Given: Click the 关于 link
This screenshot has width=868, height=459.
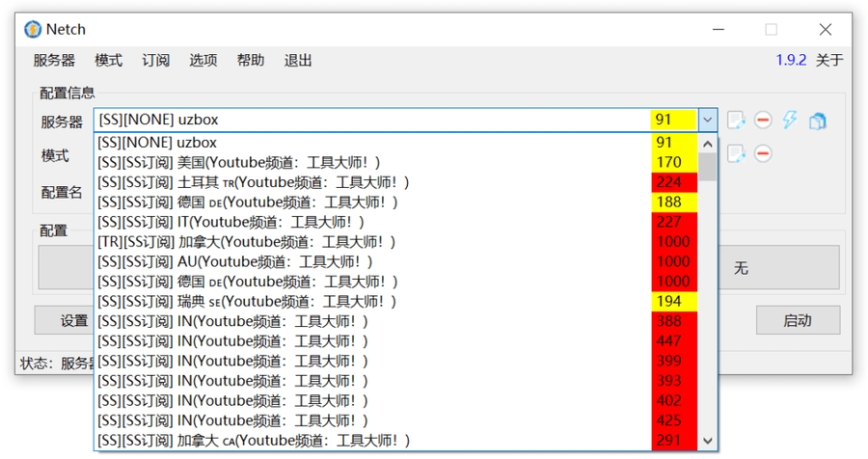Looking at the screenshot, I should [828, 60].
